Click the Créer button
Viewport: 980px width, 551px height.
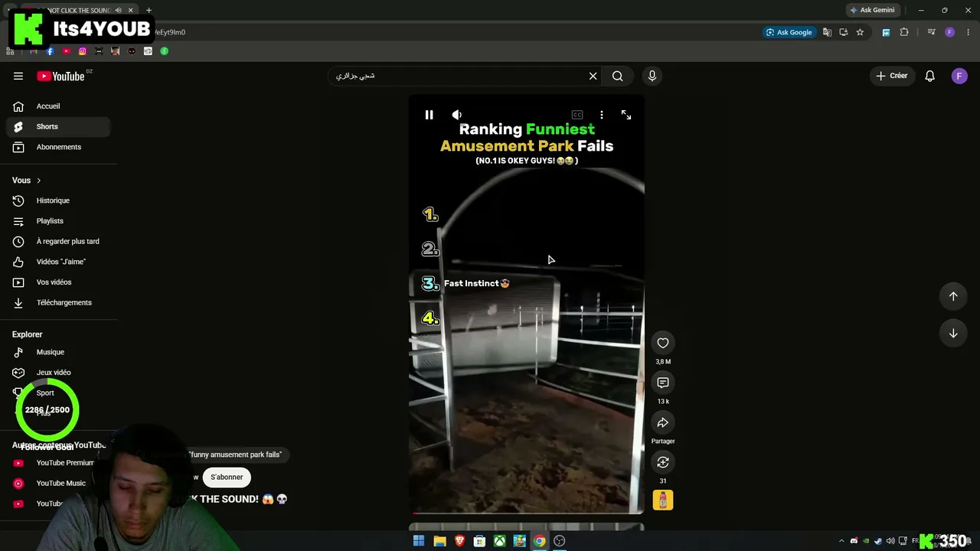[x=892, y=76]
